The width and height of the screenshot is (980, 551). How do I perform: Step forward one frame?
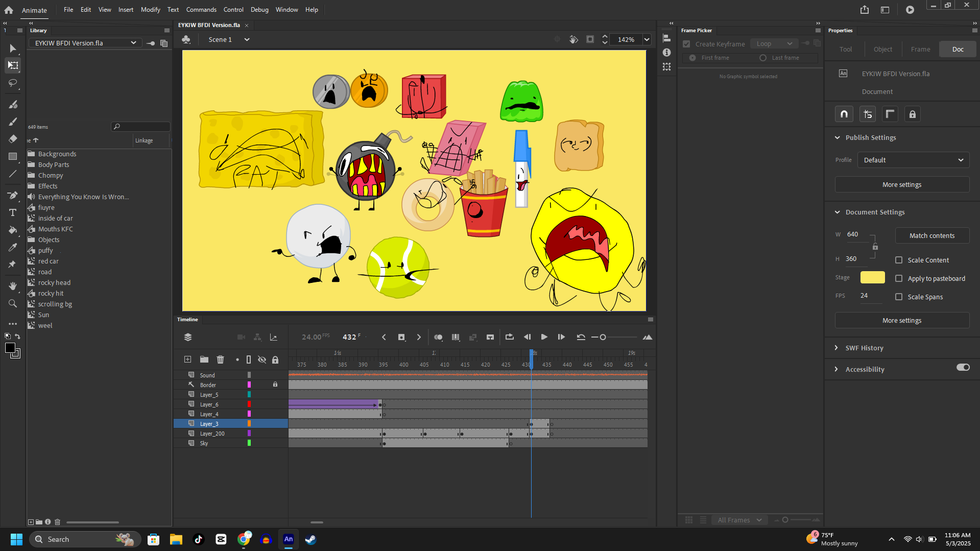(561, 337)
